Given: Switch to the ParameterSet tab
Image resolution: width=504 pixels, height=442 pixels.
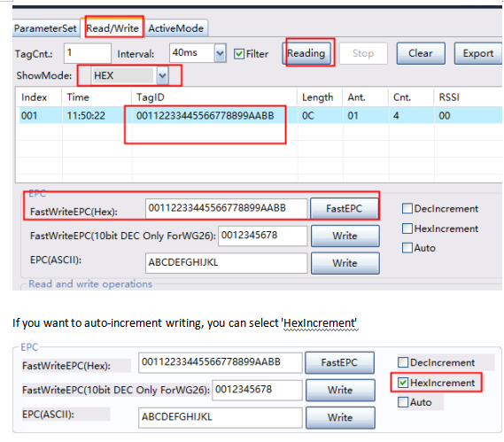Looking at the screenshot, I should [45, 28].
